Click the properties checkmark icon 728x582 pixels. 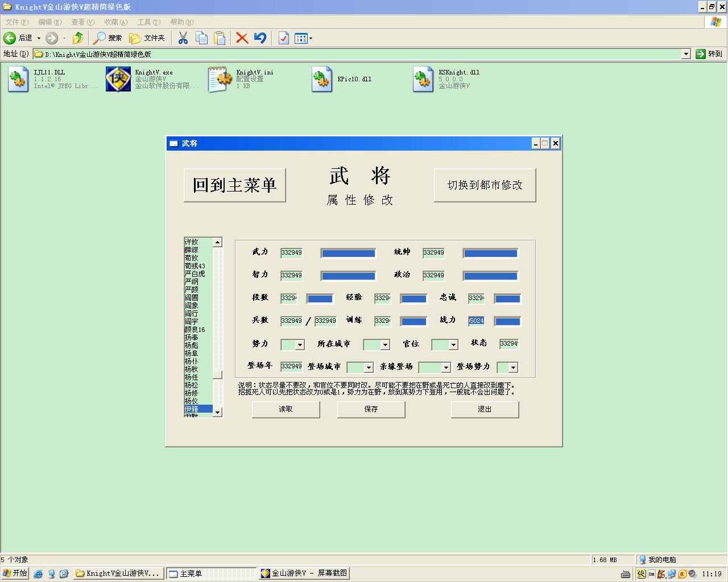(x=283, y=38)
